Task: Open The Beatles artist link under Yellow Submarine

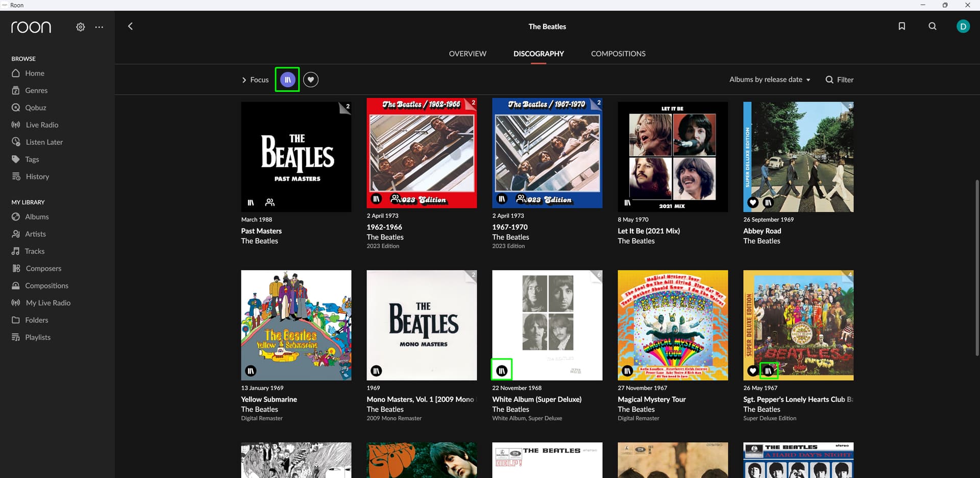Action: coord(259,410)
